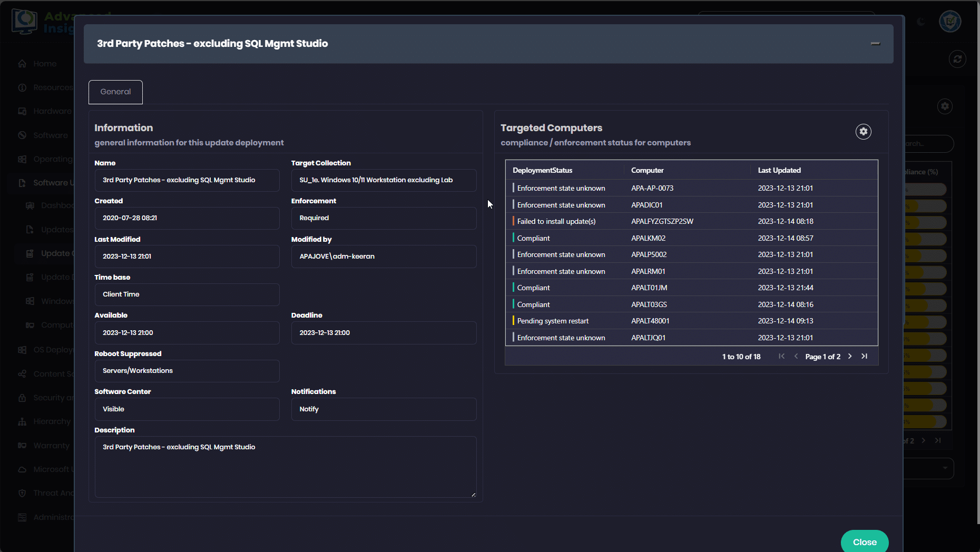This screenshot has height=552, width=980.
Task: Click the refresh icon behind the dialog
Action: click(x=957, y=59)
